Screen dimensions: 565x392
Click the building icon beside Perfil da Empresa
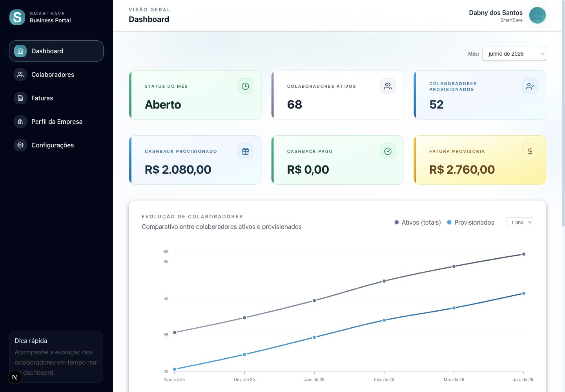[20, 122]
